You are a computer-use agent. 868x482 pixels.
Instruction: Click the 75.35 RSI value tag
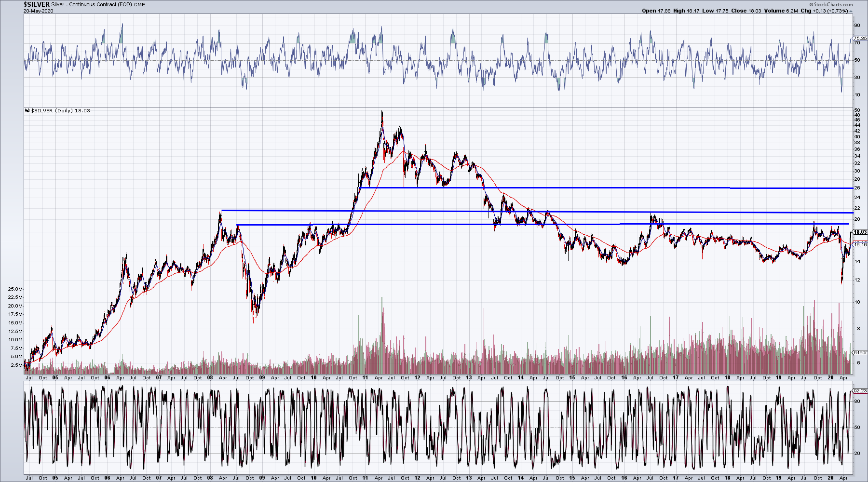point(860,38)
